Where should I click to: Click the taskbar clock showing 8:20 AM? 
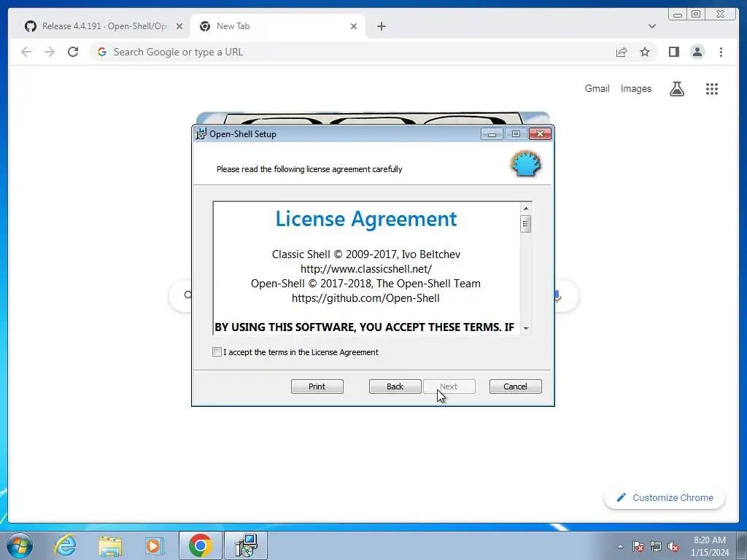pos(710,546)
